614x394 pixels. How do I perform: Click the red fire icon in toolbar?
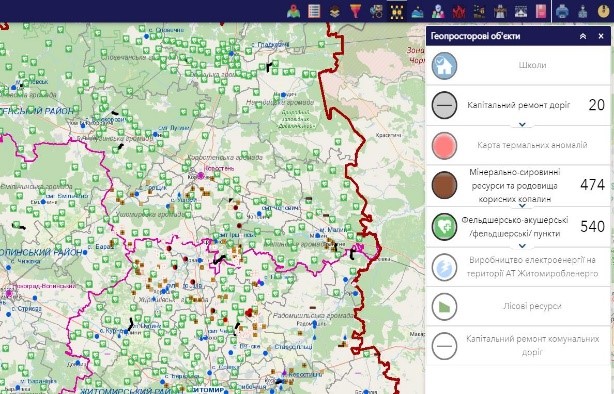click(x=459, y=12)
